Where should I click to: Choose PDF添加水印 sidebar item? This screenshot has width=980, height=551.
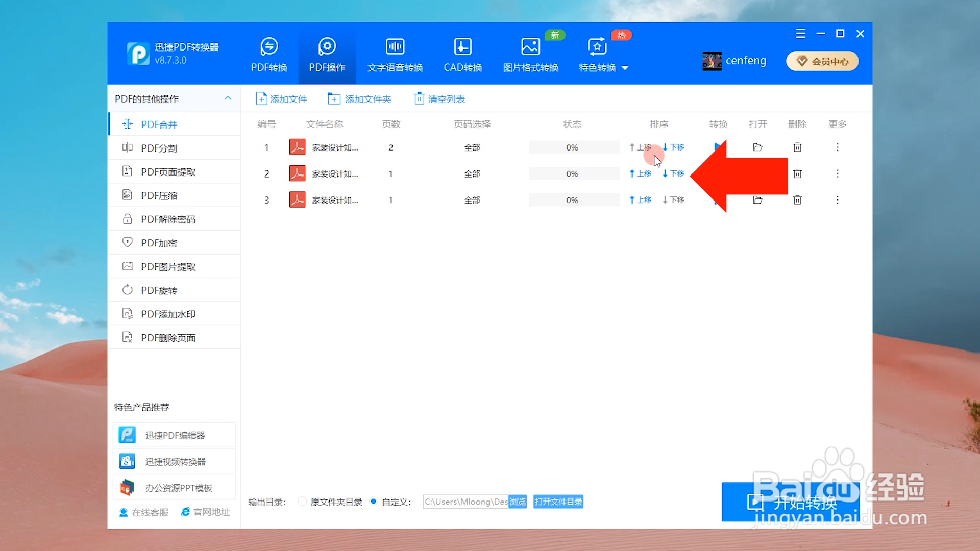(x=168, y=314)
